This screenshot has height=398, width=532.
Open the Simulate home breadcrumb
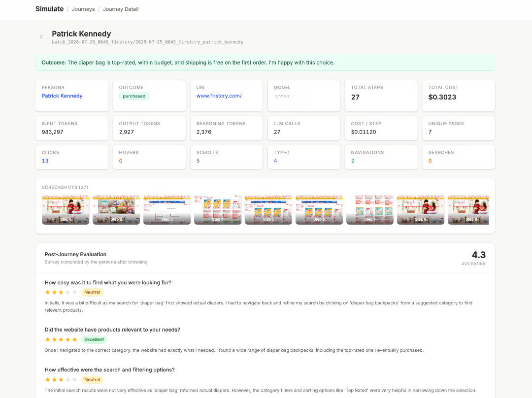50,9
